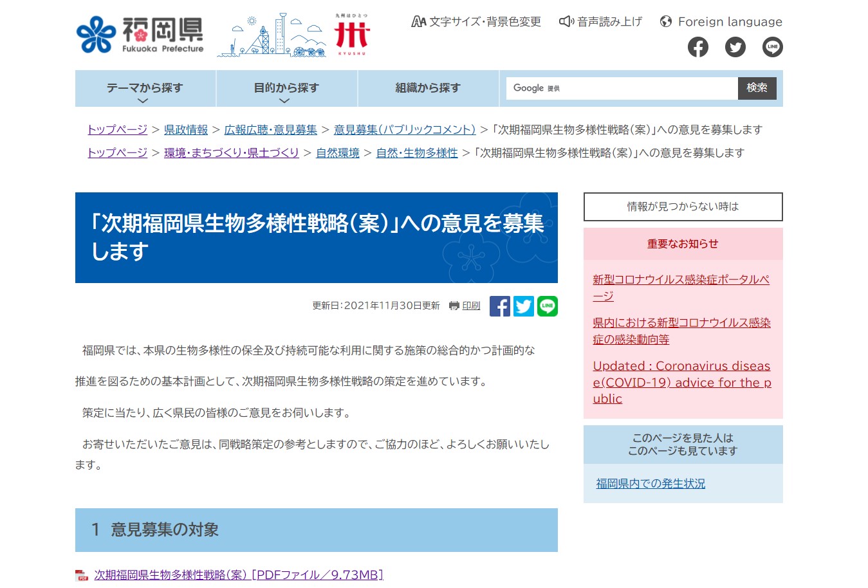Open 新型コロナウイルス感染症ポータルページ link

[681, 288]
